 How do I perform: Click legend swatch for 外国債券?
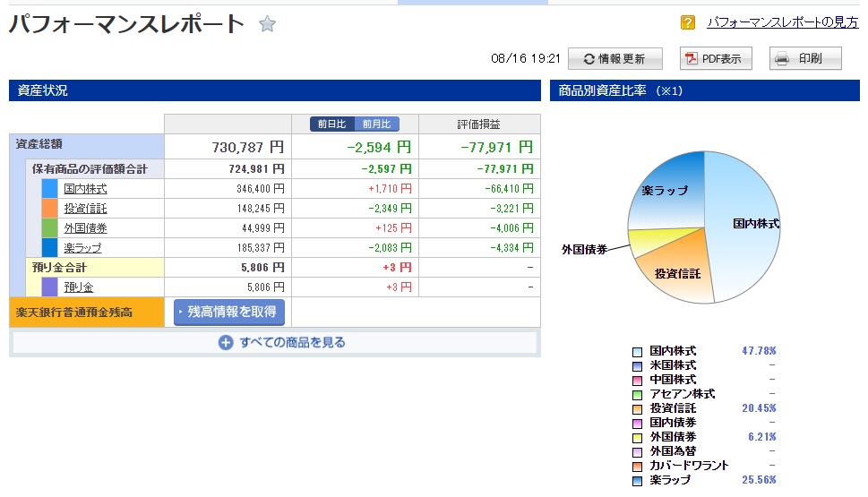[638, 438]
